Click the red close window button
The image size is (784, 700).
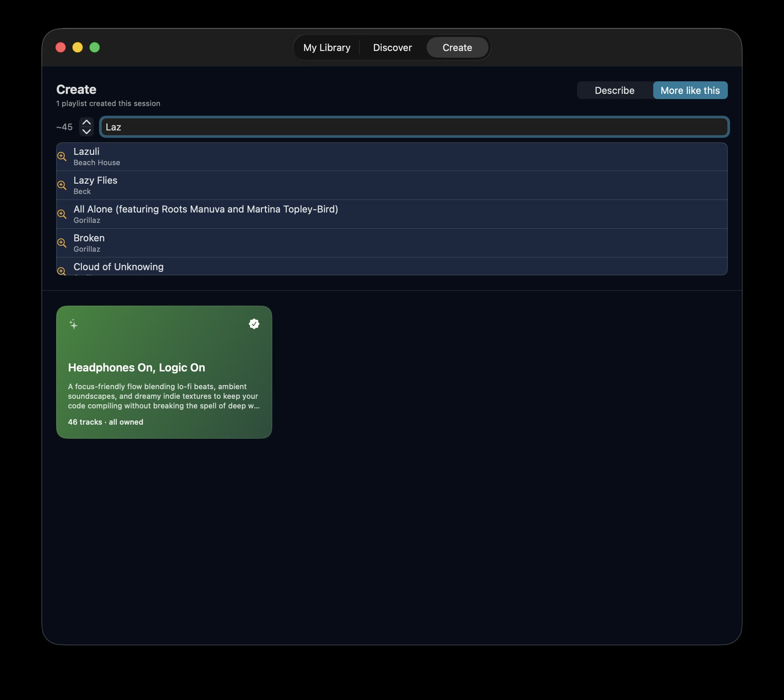[61, 48]
